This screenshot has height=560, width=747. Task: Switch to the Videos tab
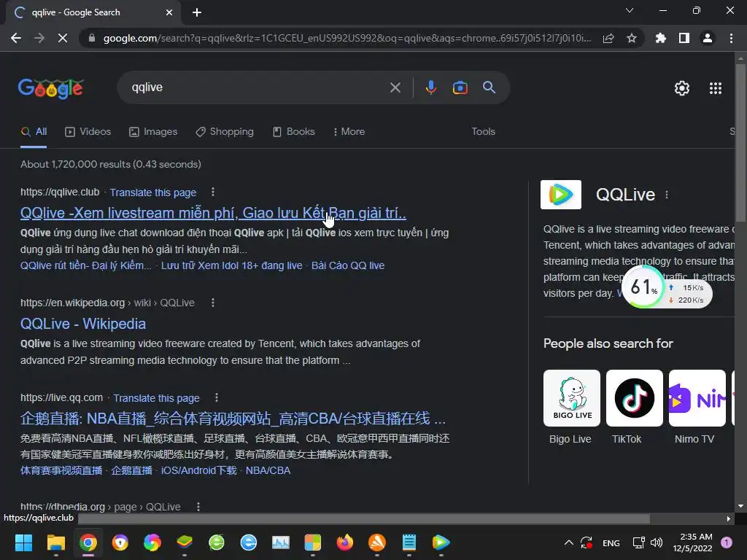[88, 132]
